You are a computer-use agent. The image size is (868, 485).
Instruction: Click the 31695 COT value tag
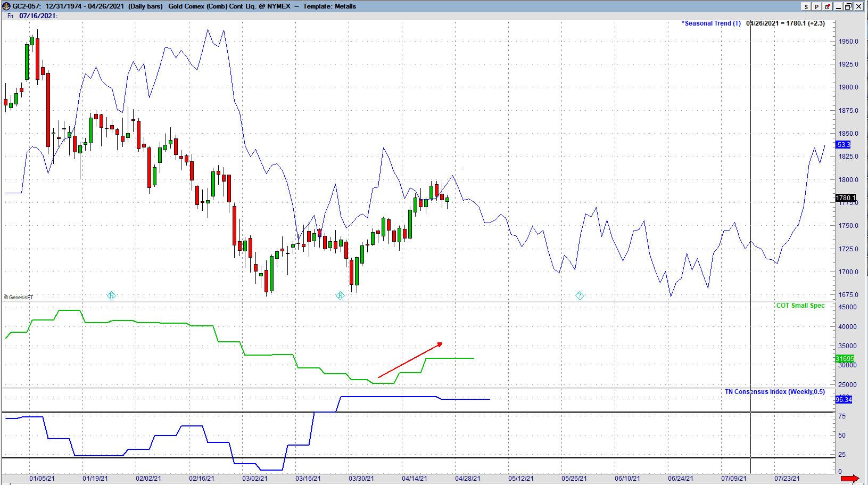[845, 359]
